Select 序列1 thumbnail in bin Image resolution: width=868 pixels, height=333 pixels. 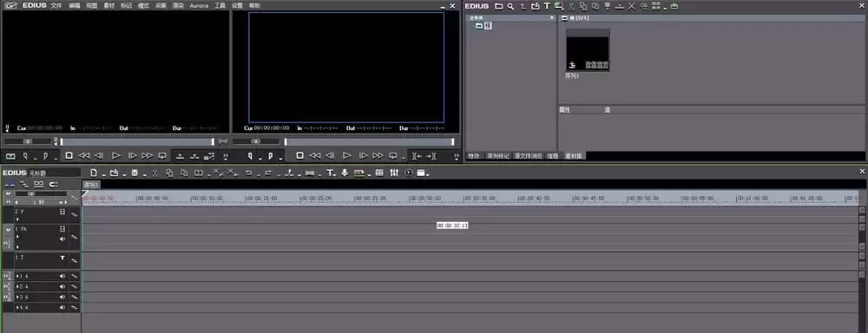[588, 50]
